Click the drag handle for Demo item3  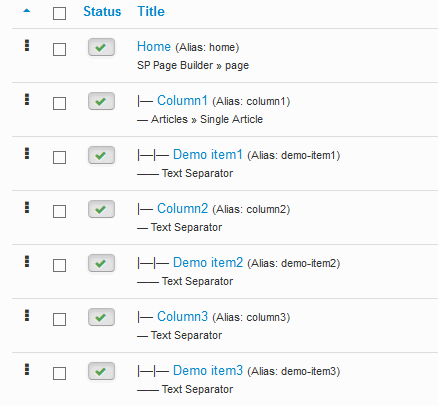tap(27, 369)
